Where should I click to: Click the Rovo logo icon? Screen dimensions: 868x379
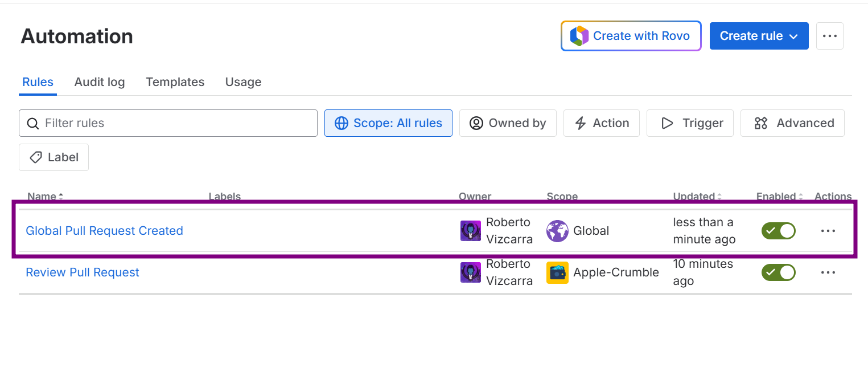pyautogui.click(x=579, y=36)
